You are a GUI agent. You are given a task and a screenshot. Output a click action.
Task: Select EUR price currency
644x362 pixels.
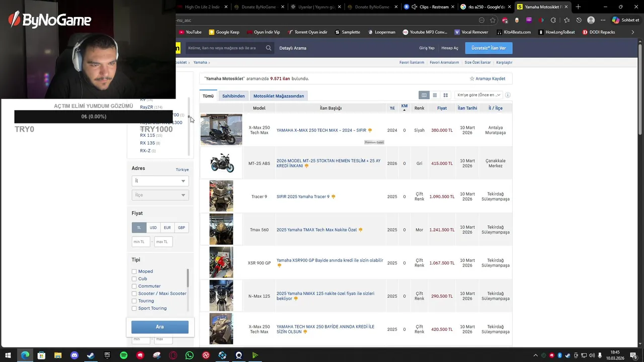[167, 228]
